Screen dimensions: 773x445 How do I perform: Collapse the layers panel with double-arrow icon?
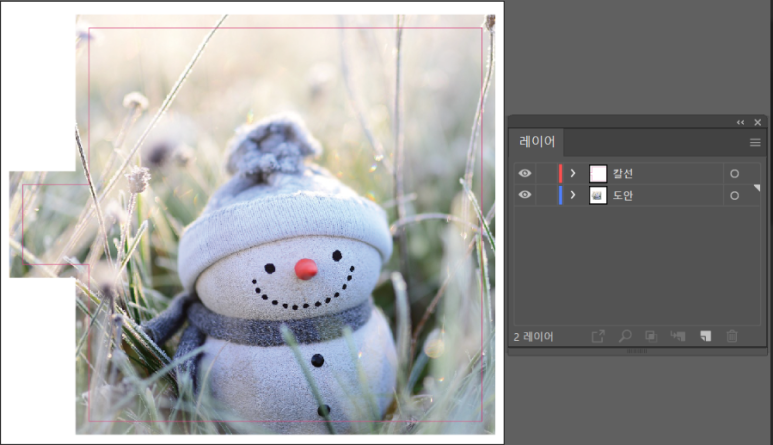pos(740,122)
